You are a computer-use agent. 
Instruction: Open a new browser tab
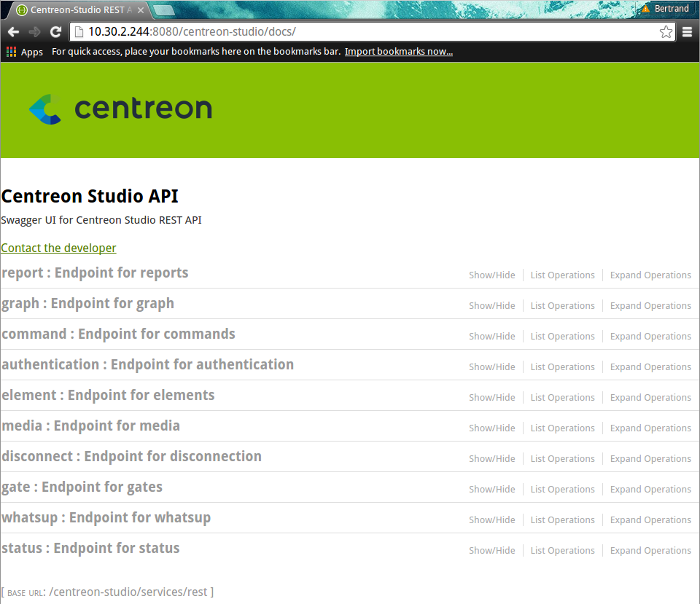click(163, 9)
